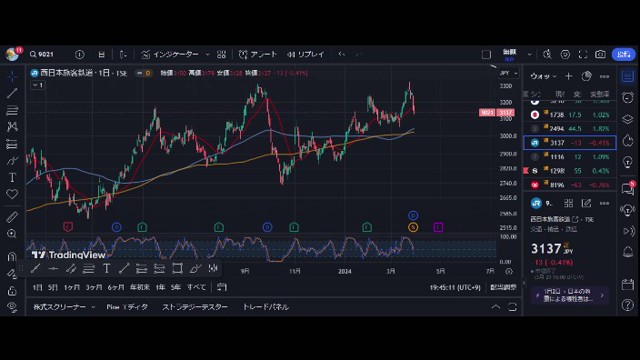Toggle the lock drawings icon
This screenshot has width=640, height=360.
(x=12, y=291)
